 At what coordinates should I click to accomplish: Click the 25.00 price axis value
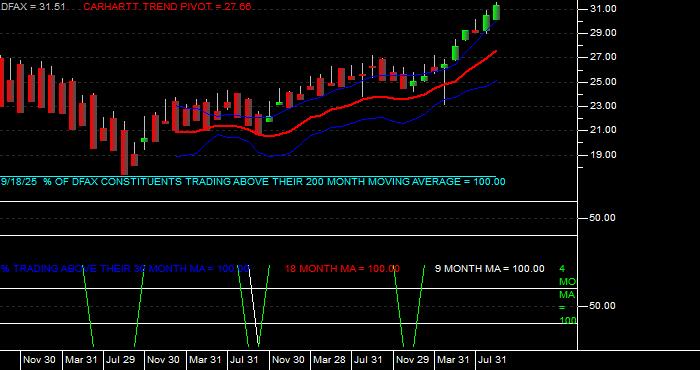pyautogui.click(x=604, y=82)
